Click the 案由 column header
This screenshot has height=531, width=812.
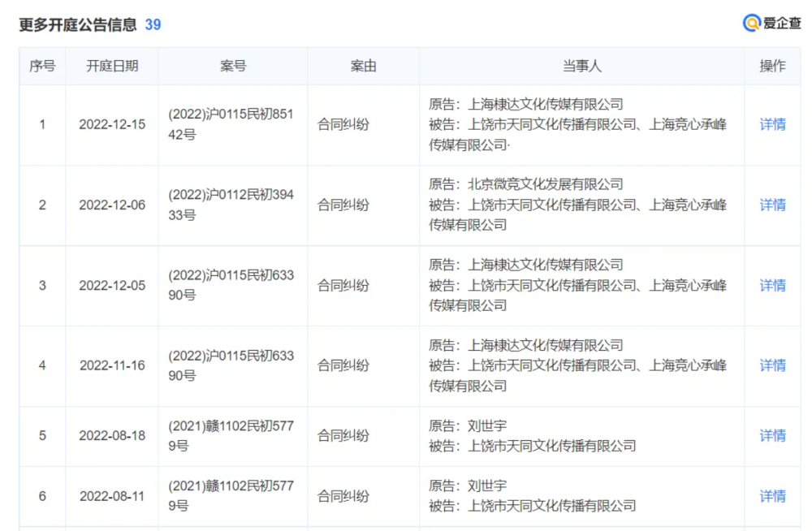point(363,66)
